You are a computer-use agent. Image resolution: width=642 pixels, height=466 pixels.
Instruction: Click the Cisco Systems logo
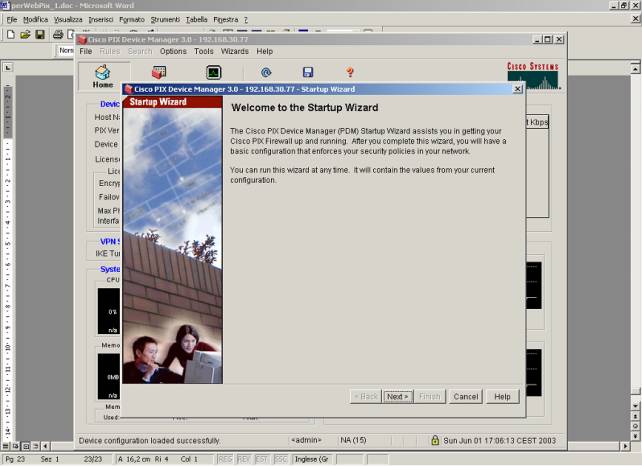click(533, 75)
